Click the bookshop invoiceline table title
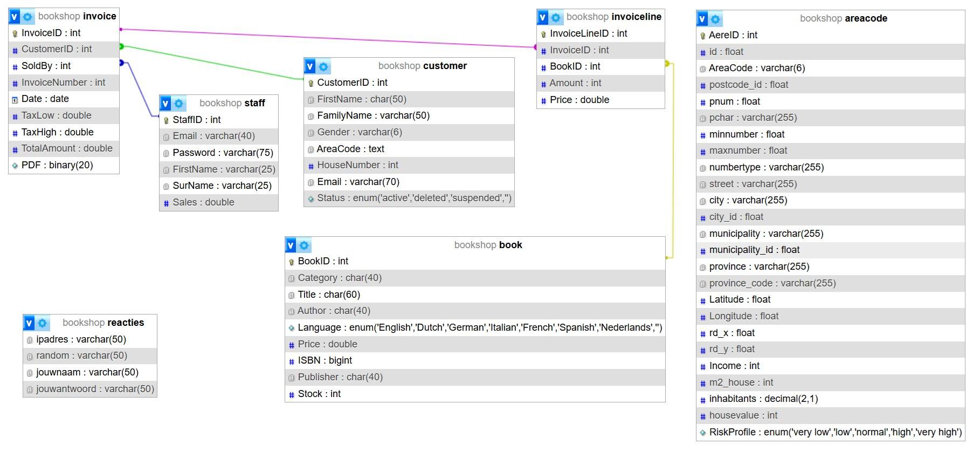Image resolution: width=980 pixels, height=451 pixels. [613, 17]
